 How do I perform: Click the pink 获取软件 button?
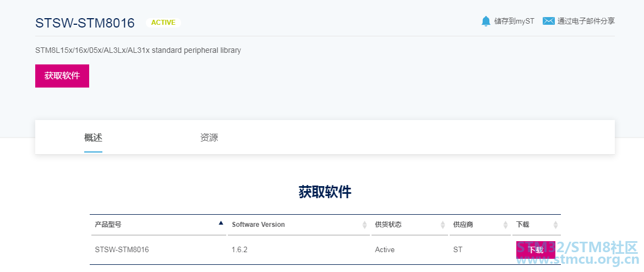pyautogui.click(x=62, y=76)
